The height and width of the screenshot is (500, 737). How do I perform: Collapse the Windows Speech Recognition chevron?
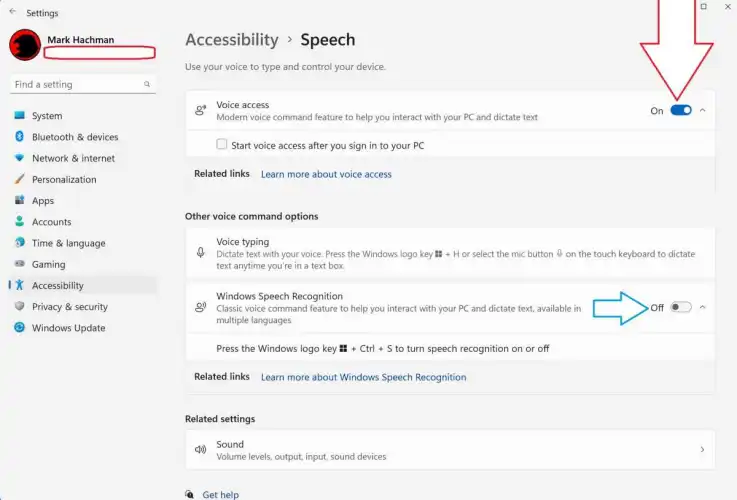[702, 307]
